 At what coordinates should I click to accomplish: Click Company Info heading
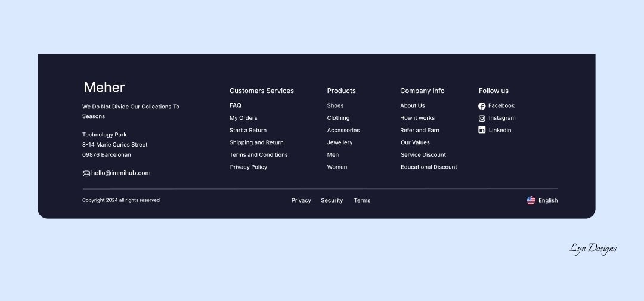(423, 91)
